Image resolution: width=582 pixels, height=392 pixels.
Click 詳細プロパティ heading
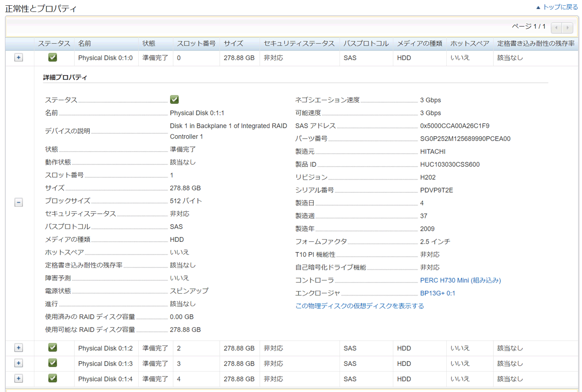point(65,77)
